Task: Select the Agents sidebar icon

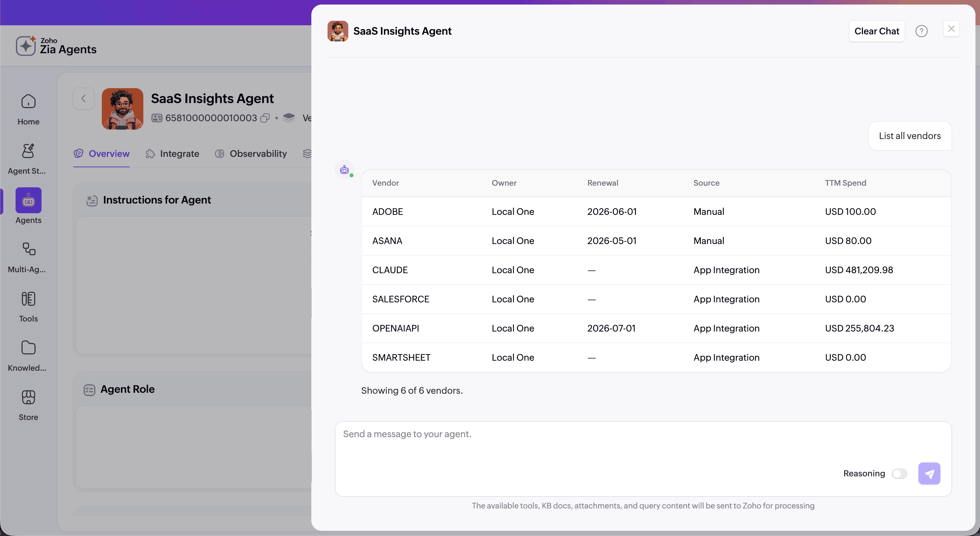Action: coord(28,200)
